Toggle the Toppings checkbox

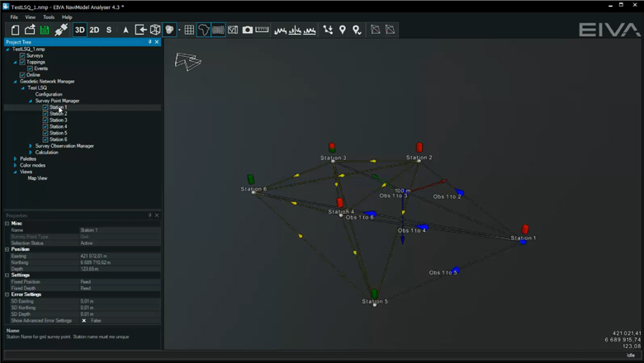(22, 62)
